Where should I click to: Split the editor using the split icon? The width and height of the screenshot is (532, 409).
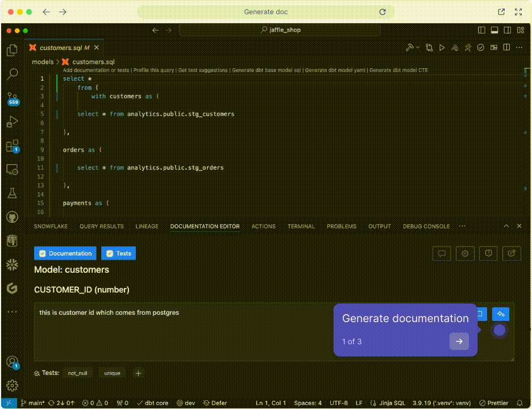point(506,48)
